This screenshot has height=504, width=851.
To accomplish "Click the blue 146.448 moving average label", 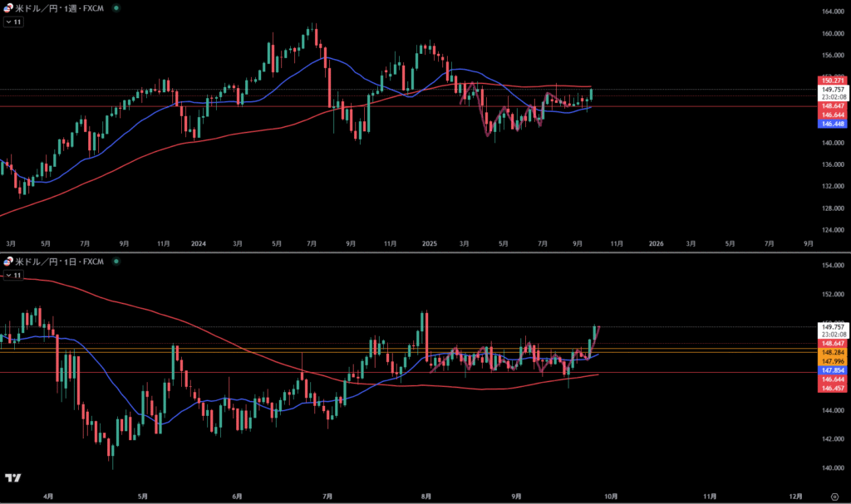I will [833, 124].
